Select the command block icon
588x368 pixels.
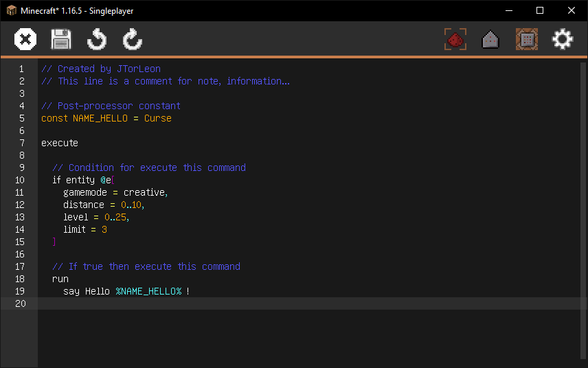(x=527, y=39)
